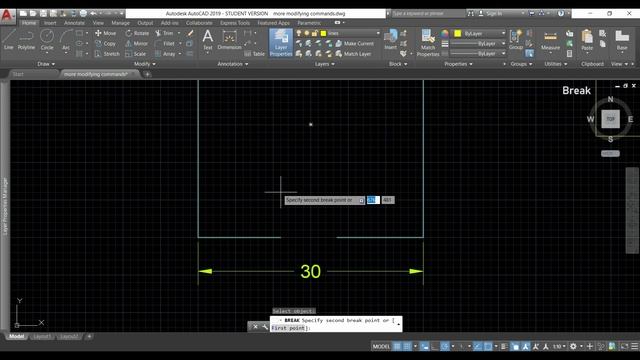Screen dimensions: 640x360
Task: Toggle drawing grid display in status bar
Action: (x=397, y=346)
